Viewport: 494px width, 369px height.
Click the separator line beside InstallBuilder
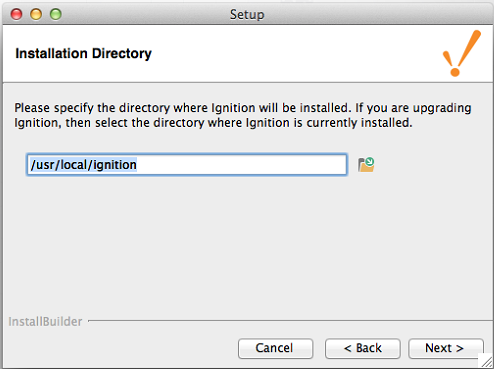tap(290, 321)
